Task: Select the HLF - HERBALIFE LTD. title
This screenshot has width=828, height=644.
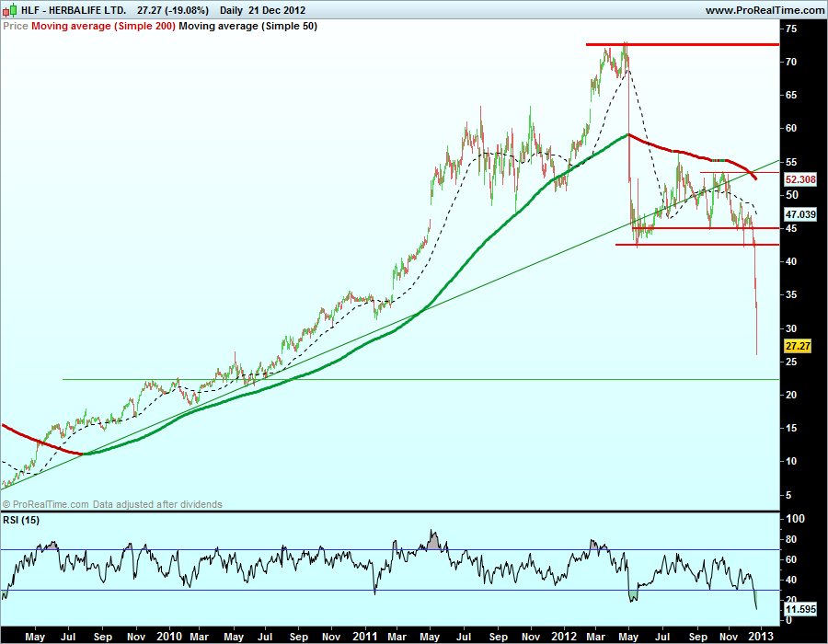Action: [74, 10]
